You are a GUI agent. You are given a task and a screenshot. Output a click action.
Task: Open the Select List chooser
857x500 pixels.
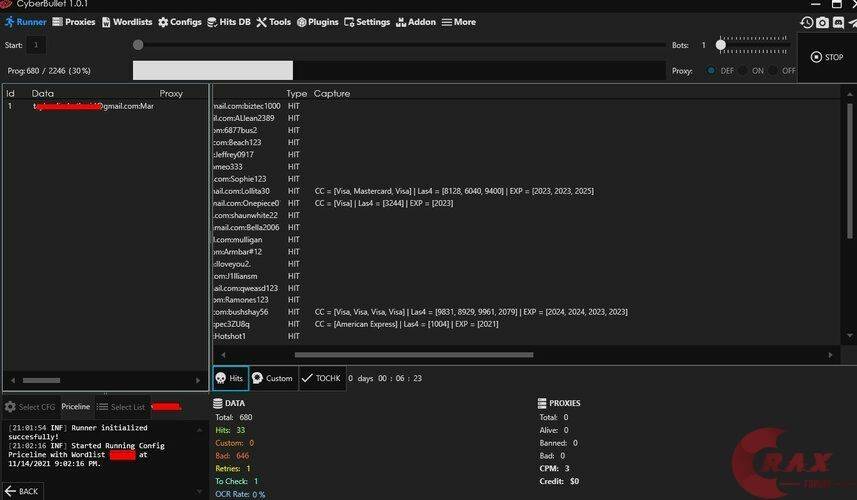point(122,407)
